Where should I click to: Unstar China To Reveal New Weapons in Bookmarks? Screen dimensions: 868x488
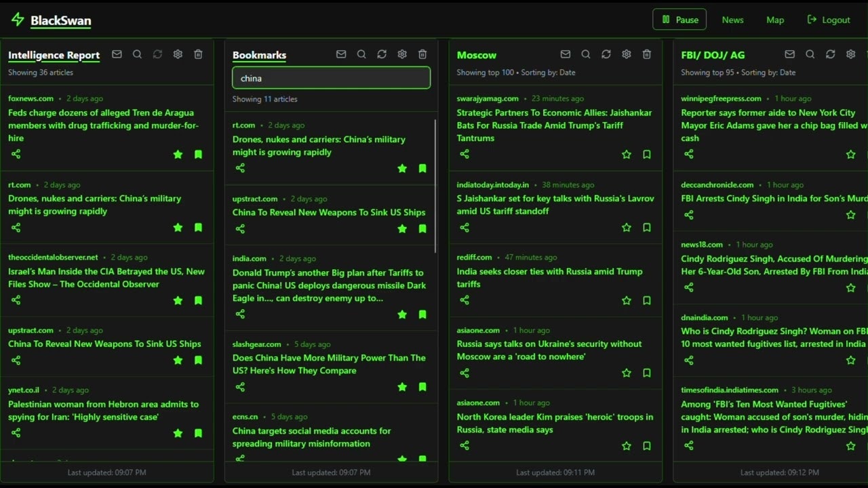(402, 228)
